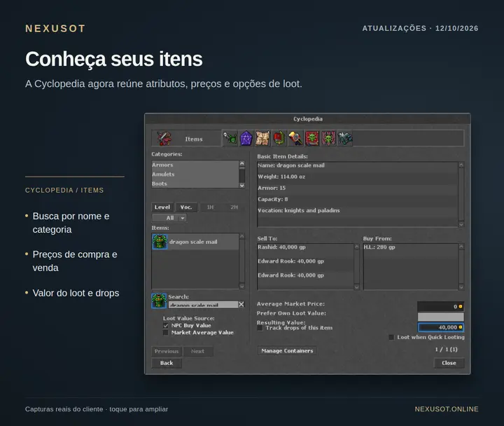Click the Search input field

click(x=203, y=305)
